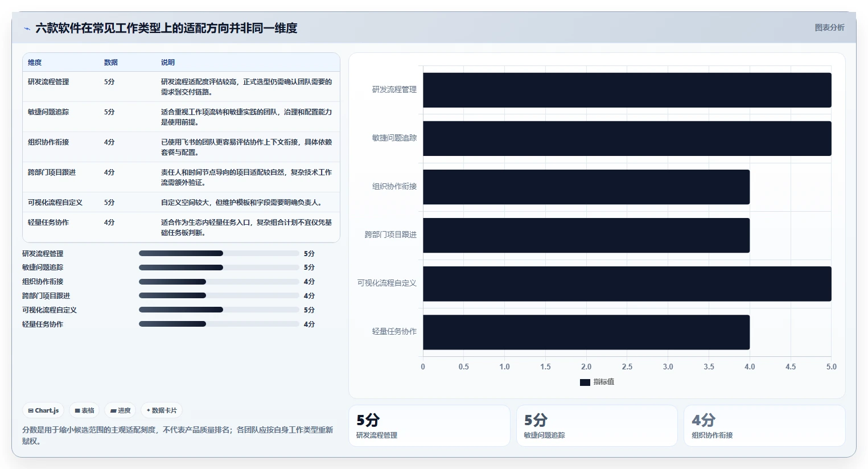The image size is (868, 469).
Task: Select the 研发流程管理 table row name
Action: [48, 82]
